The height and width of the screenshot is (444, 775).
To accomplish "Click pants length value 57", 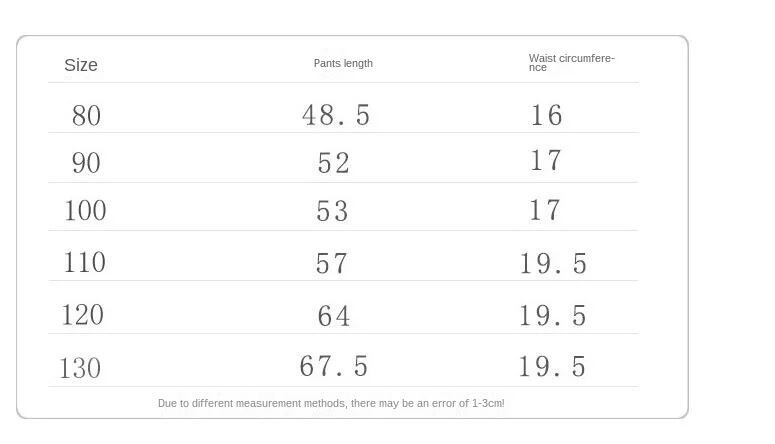I will (332, 263).
